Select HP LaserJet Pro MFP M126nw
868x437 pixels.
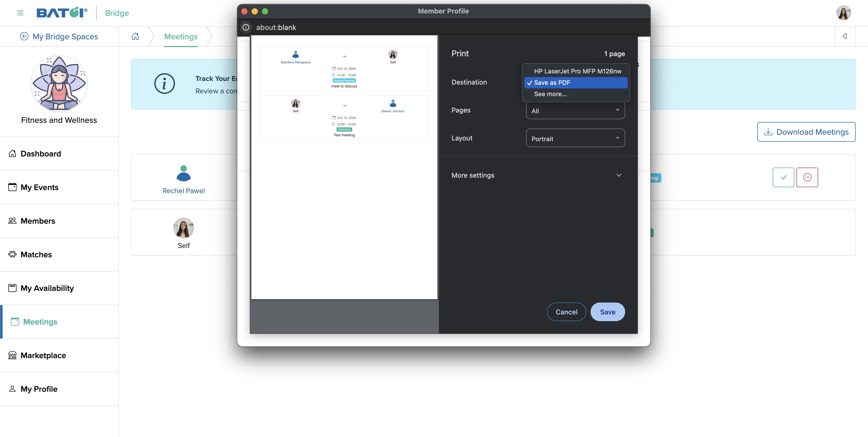coord(578,71)
